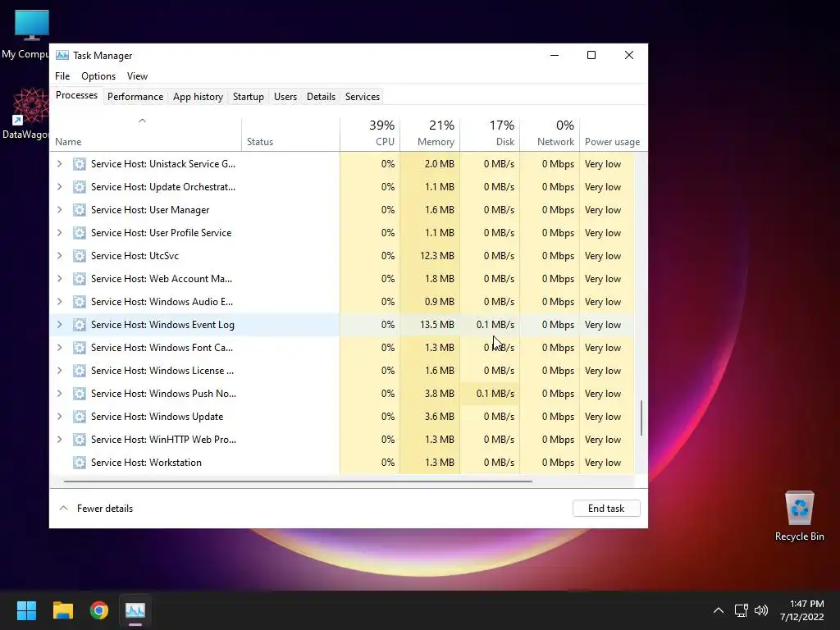Image resolution: width=840 pixels, height=630 pixels.
Task: Switch to the Startup tab
Action: click(x=248, y=97)
